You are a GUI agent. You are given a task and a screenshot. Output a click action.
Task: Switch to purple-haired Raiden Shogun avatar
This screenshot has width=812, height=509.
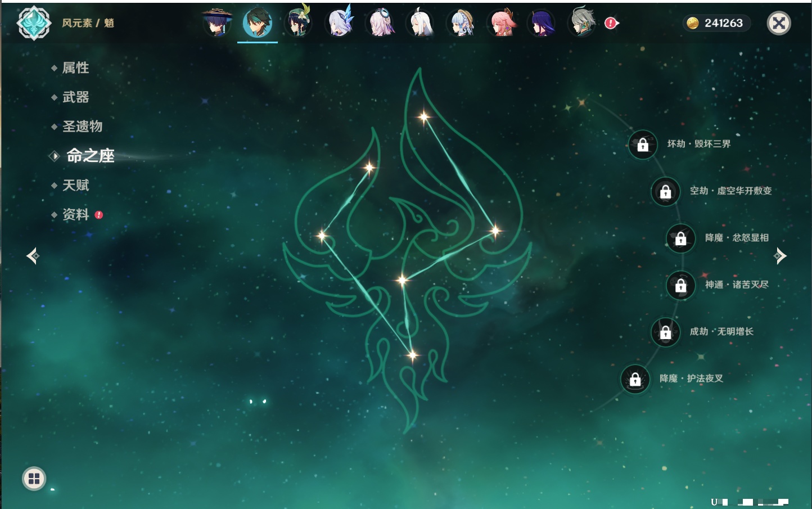[542, 23]
